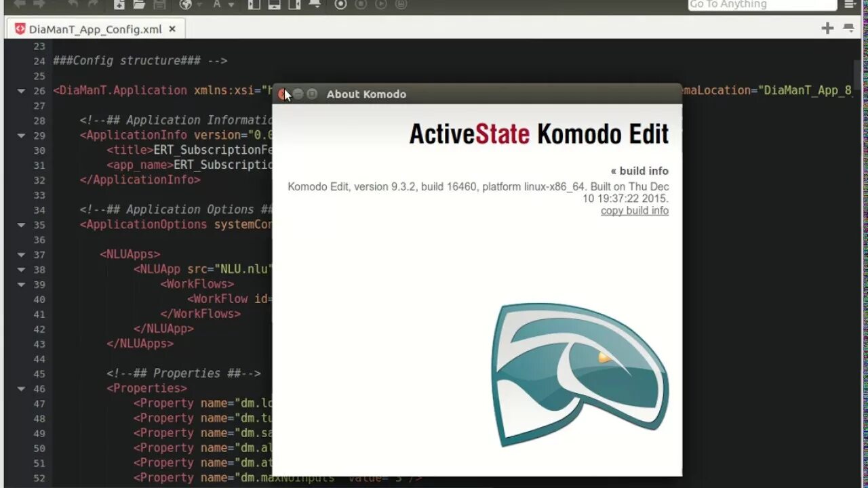Image resolution: width=868 pixels, height=488 pixels.
Task: Click '###Config structure### -->' on line 24
Action: (x=140, y=60)
